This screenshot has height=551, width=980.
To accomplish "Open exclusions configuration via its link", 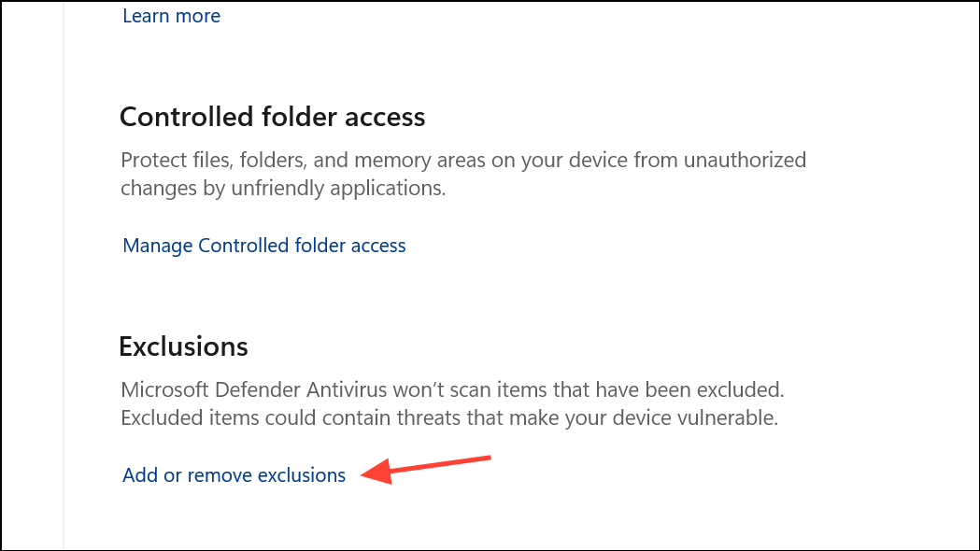I will click(x=234, y=474).
